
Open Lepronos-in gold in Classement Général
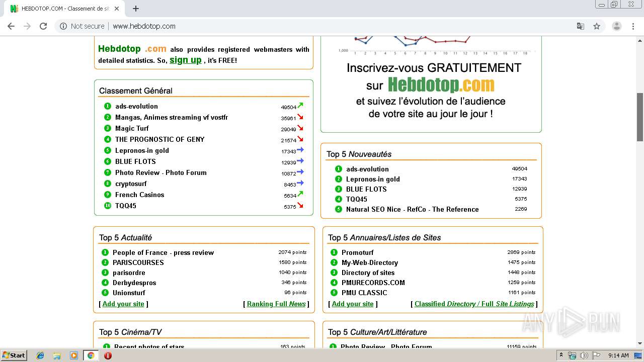[x=142, y=150]
